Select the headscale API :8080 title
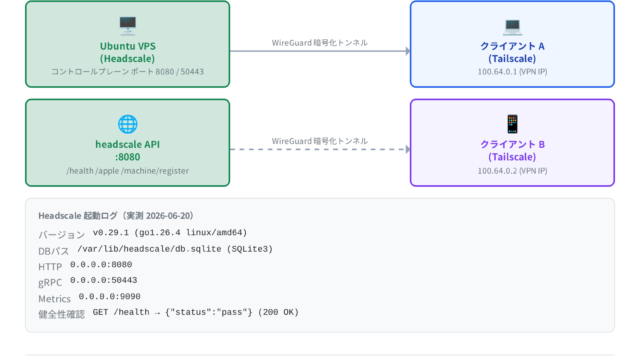The width and height of the screenshot is (640, 360). (x=127, y=151)
